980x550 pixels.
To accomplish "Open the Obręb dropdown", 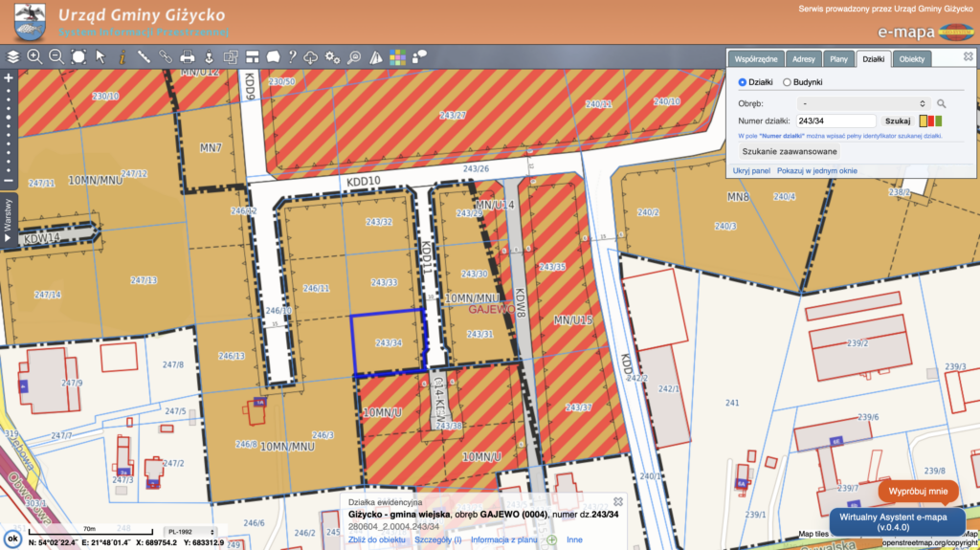I will (863, 103).
